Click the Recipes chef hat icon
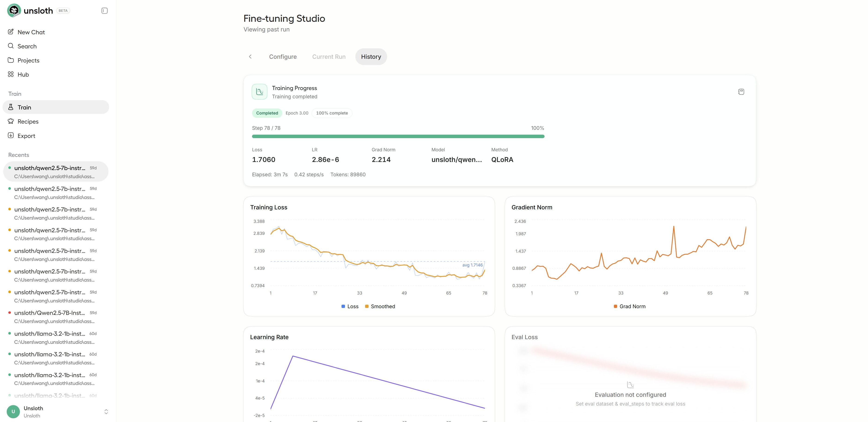 click(11, 121)
